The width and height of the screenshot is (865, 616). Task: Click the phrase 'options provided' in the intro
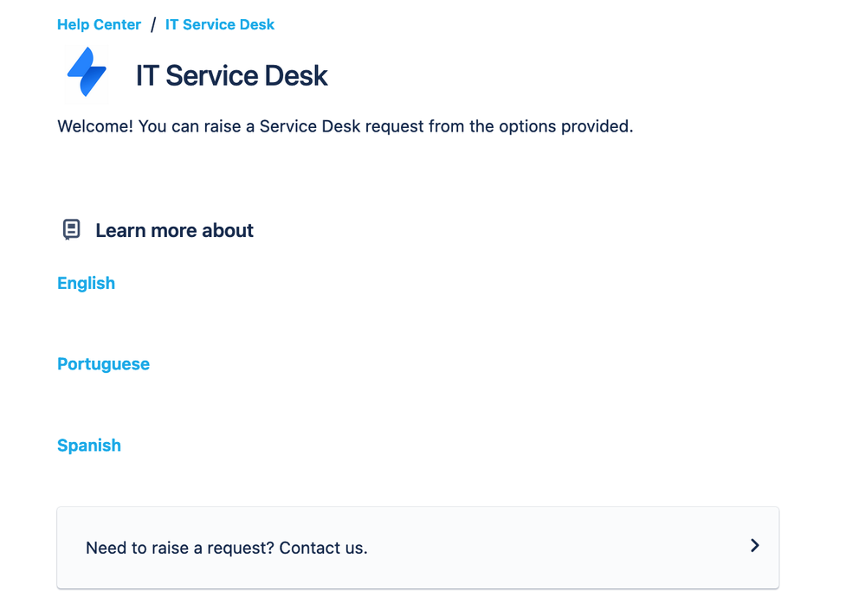click(x=575, y=126)
